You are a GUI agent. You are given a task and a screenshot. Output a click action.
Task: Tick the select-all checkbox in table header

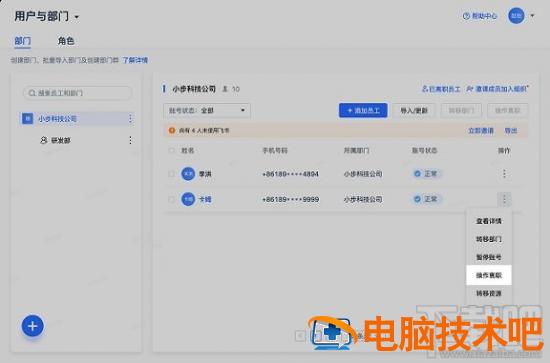click(x=172, y=150)
